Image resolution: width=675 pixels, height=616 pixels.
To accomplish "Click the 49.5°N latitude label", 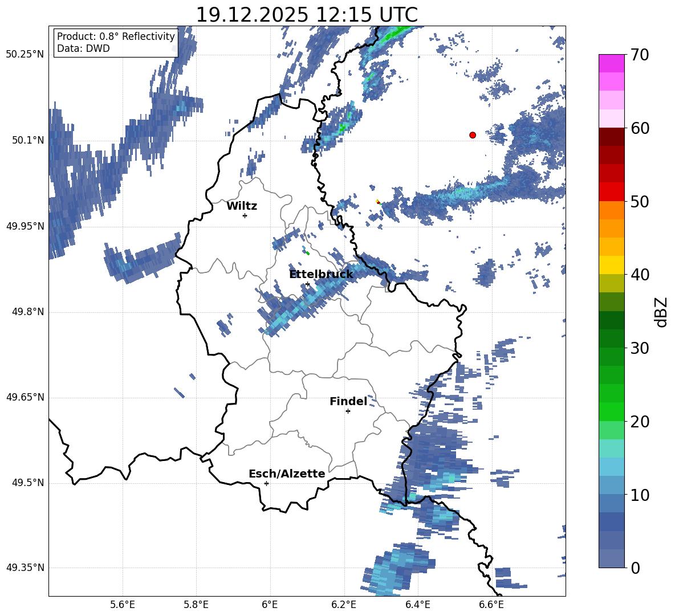I will click(x=28, y=483).
